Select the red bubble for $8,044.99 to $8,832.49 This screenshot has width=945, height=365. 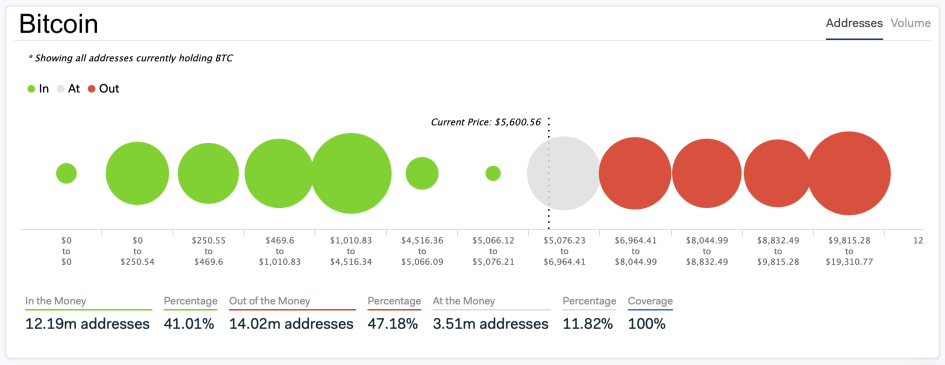tap(706, 173)
